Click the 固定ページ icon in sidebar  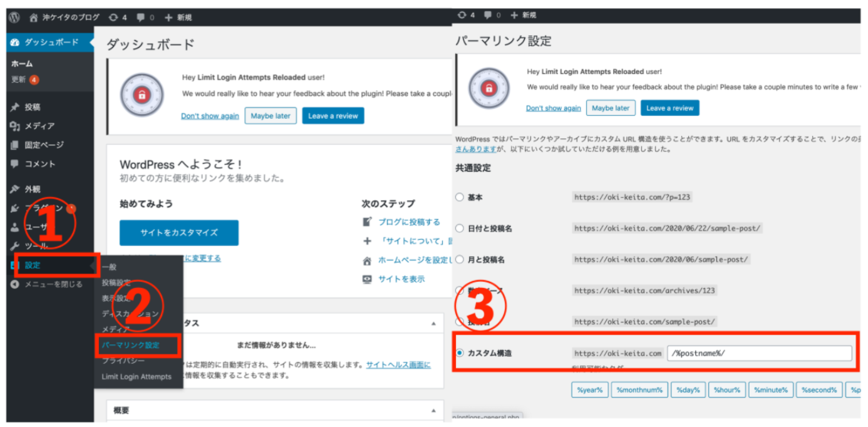pyautogui.click(x=15, y=145)
